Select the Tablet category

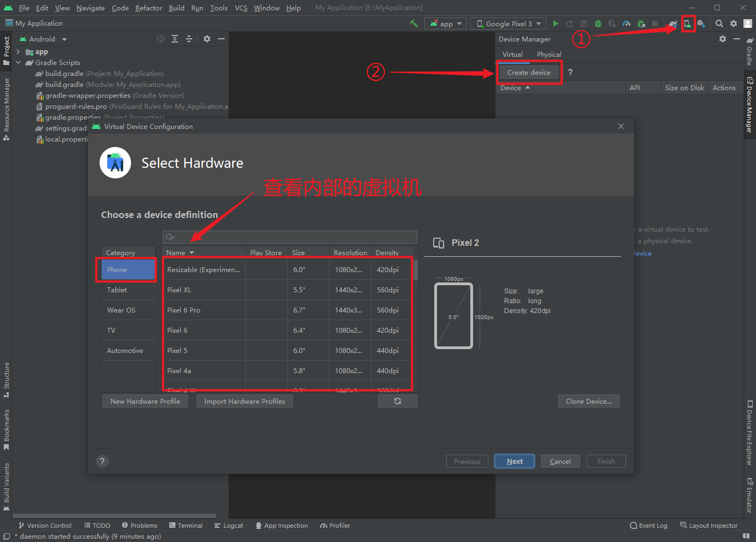[128, 290]
